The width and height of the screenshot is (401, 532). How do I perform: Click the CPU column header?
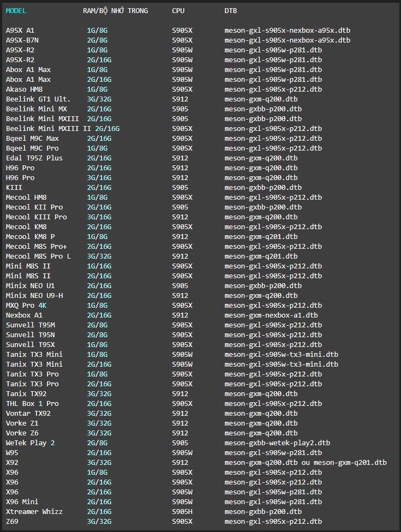pos(178,11)
